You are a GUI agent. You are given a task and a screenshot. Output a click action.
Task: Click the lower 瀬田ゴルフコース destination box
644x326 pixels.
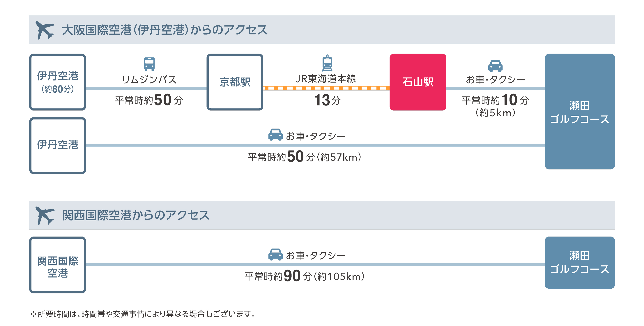click(579, 262)
